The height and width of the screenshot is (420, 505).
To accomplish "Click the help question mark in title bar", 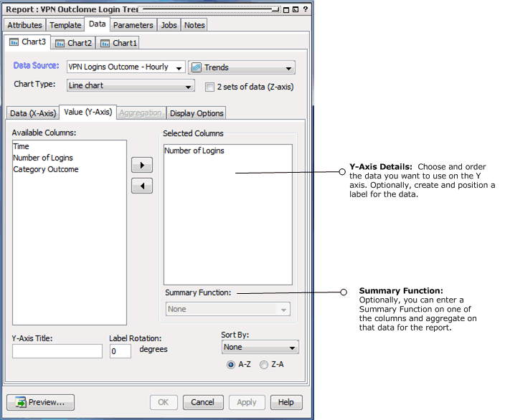I will click(x=306, y=9).
